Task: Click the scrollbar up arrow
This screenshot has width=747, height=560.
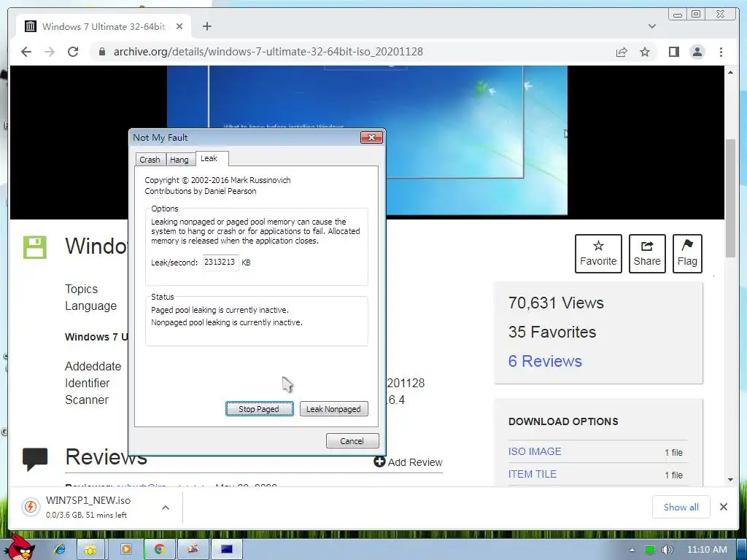Action: (730, 72)
